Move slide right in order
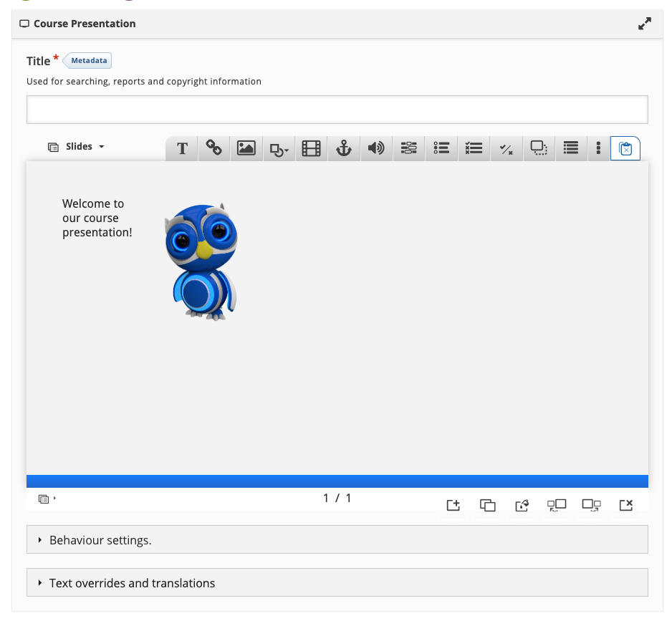Image resolution: width=672 pixels, height=621 pixels. (592, 505)
